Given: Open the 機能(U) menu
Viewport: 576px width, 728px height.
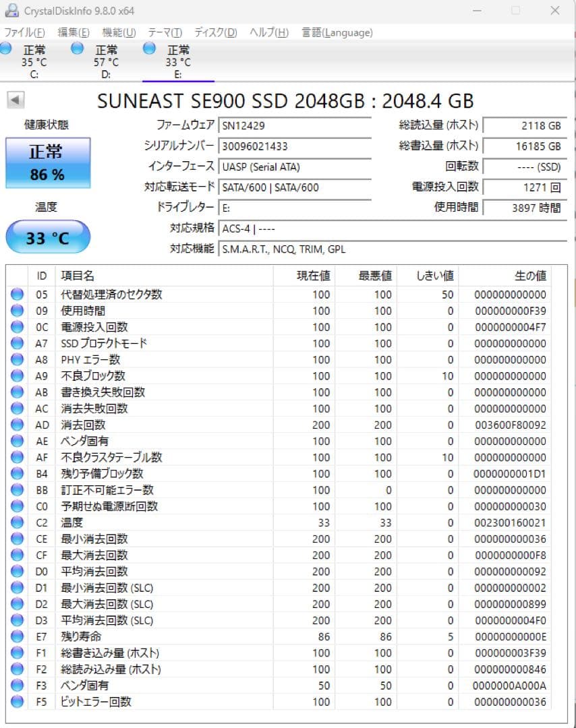Looking at the screenshot, I should (119, 32).
